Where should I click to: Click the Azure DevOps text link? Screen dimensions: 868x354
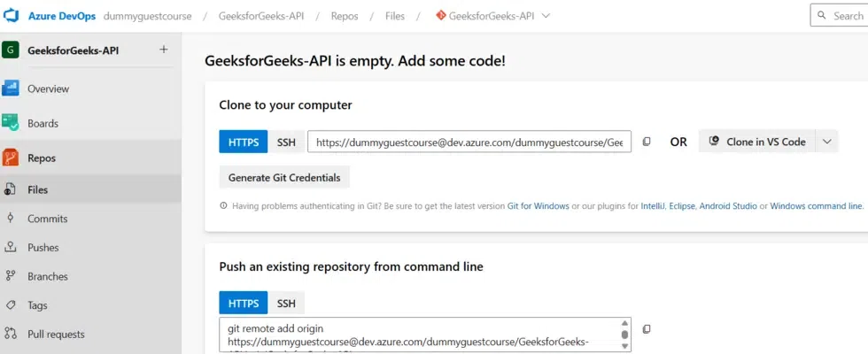62,16
